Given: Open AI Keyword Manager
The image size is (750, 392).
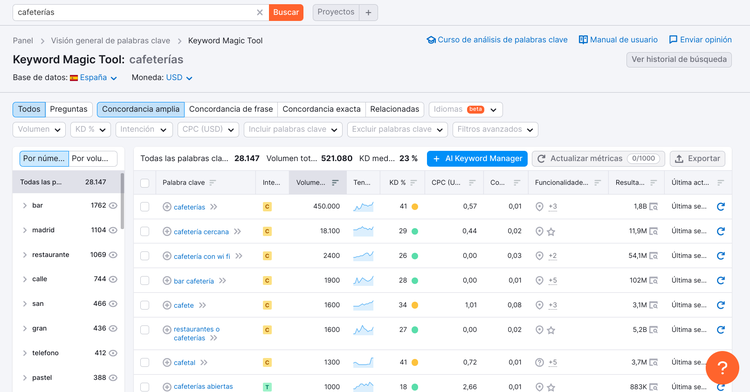Looking at the screenshot, I should coord(477,159).
